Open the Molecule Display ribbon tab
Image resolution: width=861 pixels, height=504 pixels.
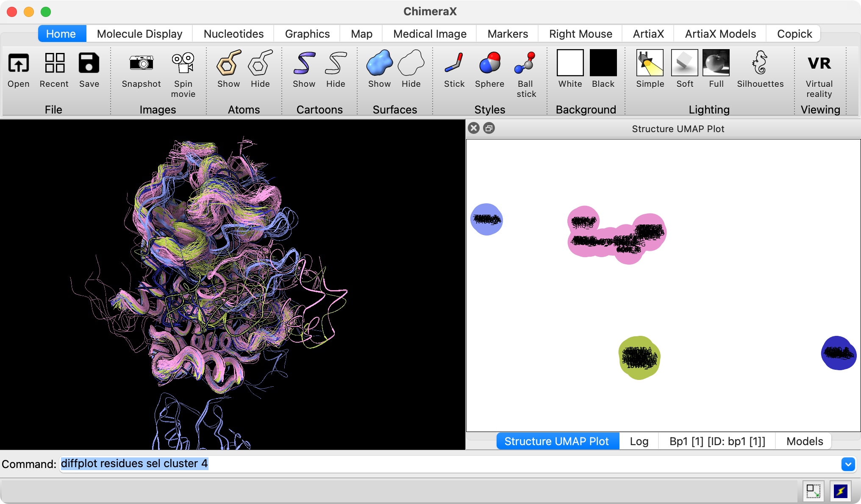(x=139, y=34)
